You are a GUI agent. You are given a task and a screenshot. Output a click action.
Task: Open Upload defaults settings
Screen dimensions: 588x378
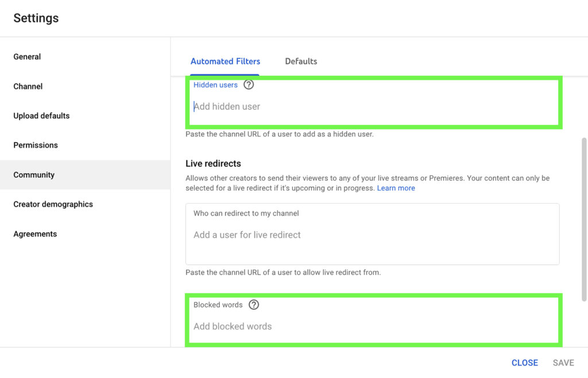click(x=41, y=115)
